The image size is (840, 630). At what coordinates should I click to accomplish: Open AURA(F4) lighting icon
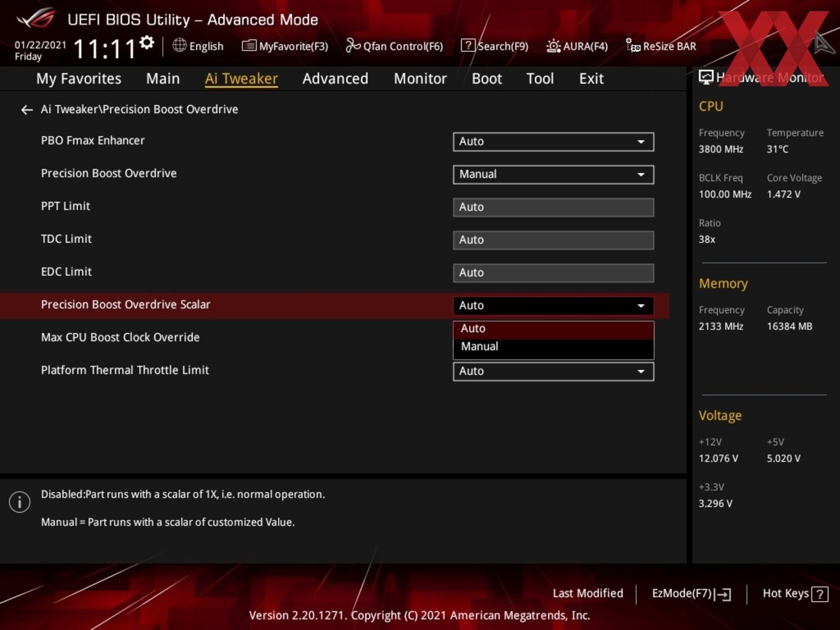tap(553, 46)
